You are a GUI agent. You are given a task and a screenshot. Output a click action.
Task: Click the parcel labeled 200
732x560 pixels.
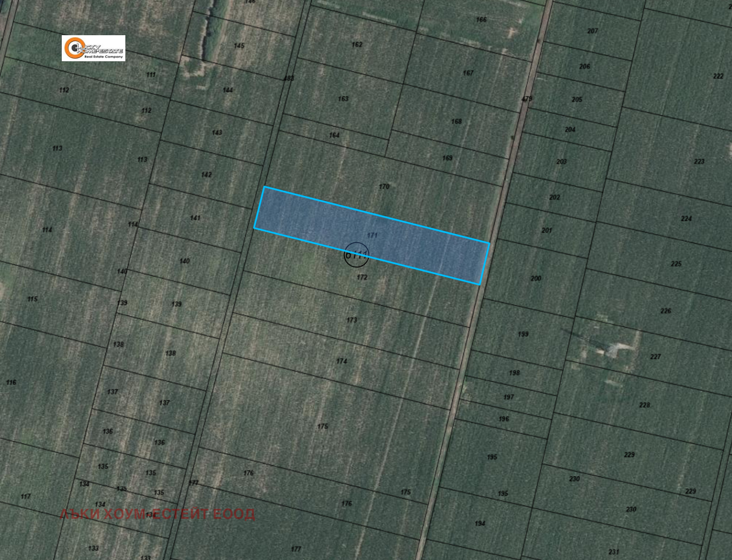pos(536,278)
